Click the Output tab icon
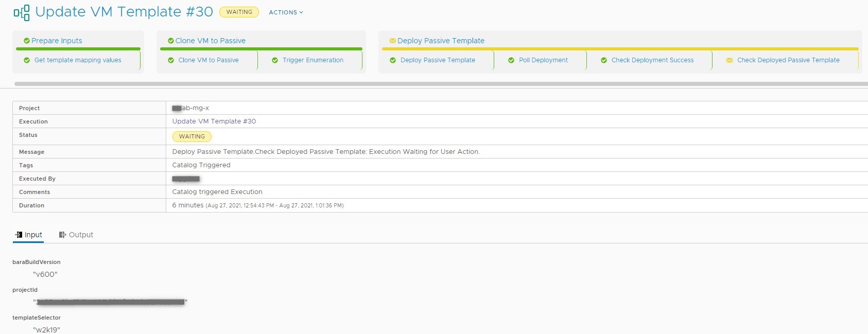 [62, 235]
